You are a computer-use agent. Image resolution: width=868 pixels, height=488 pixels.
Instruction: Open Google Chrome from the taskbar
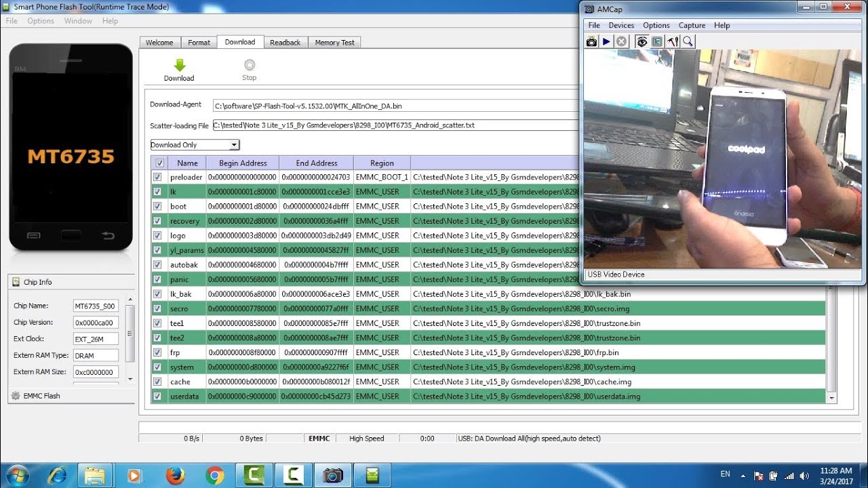pyautogui.click(x=215, y=475)
